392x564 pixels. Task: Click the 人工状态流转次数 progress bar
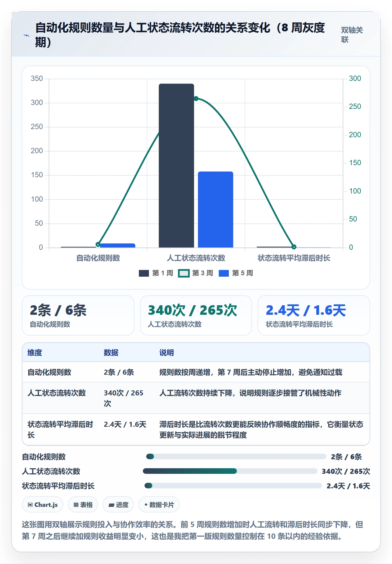tap(230, 471)
